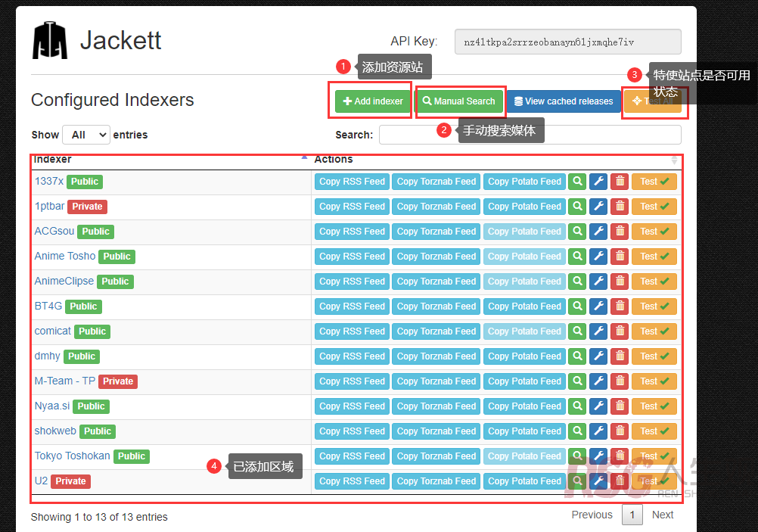Configure Nyaa.si with the wrench icon

click(x=598, y=406)
